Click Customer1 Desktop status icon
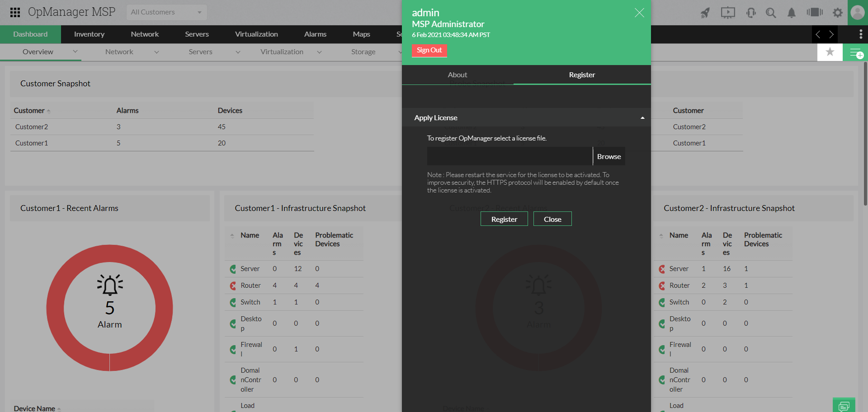The height and width of the screenshot is (412, 868). (x=233, y=324)
